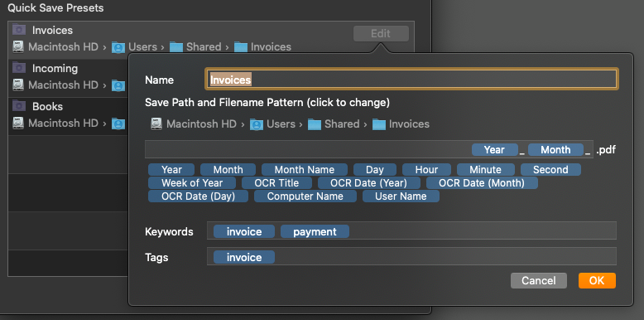Image resolution: width=644 pixels, height=320 pixels.
Task: Add the OCR Date (Year) token
Action: [369, 183]
